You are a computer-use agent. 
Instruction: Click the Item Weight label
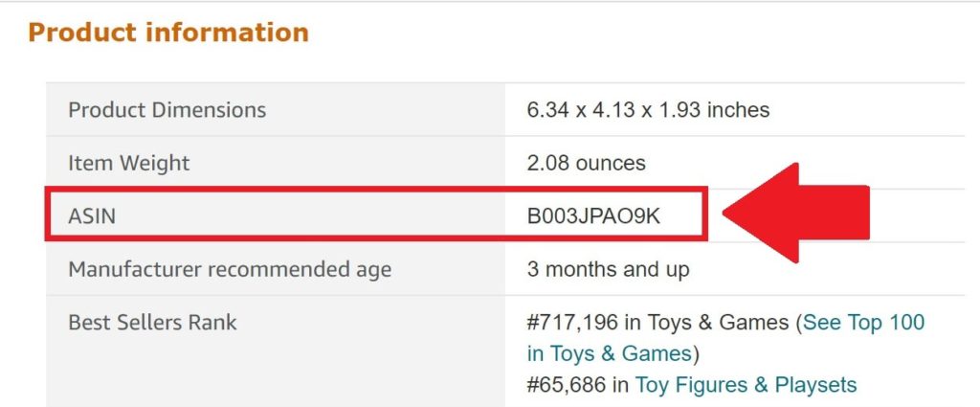tap(129, 163)
